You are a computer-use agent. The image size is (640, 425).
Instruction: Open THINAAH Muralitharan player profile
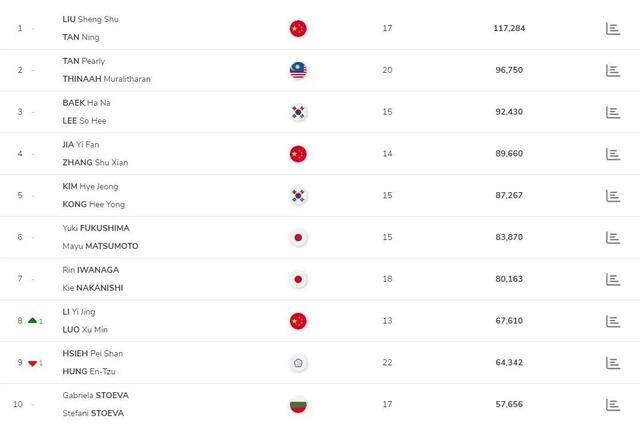[106, 79]
